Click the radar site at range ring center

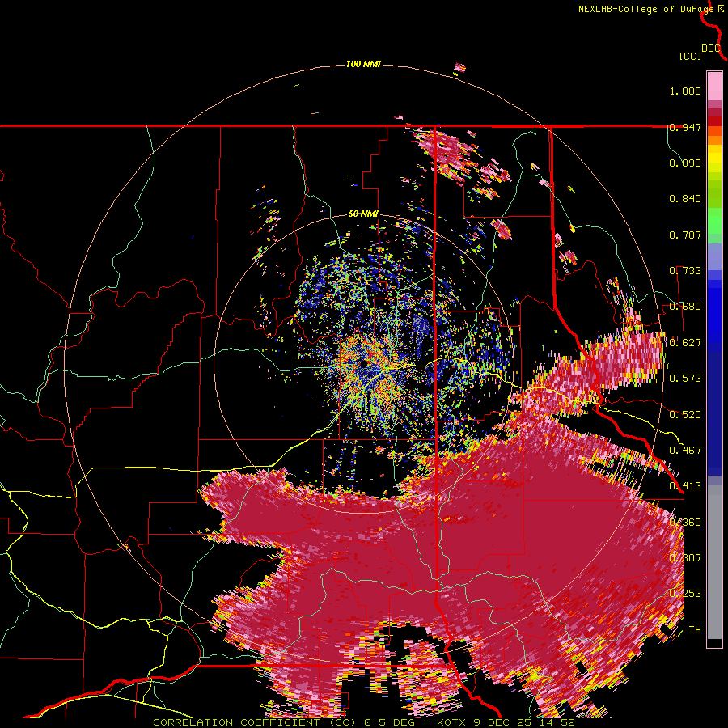[x=364, y=363]
